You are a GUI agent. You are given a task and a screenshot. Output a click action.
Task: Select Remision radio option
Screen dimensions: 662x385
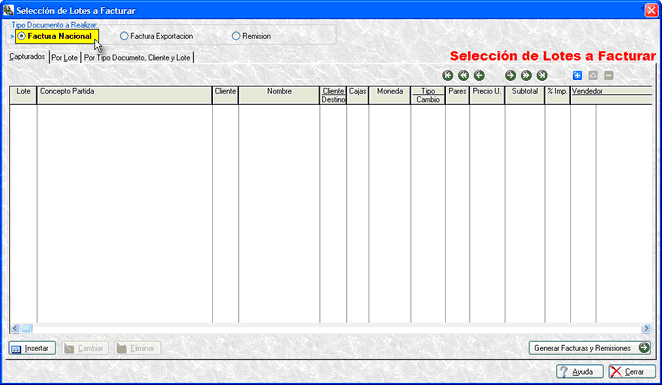[252, 36]
